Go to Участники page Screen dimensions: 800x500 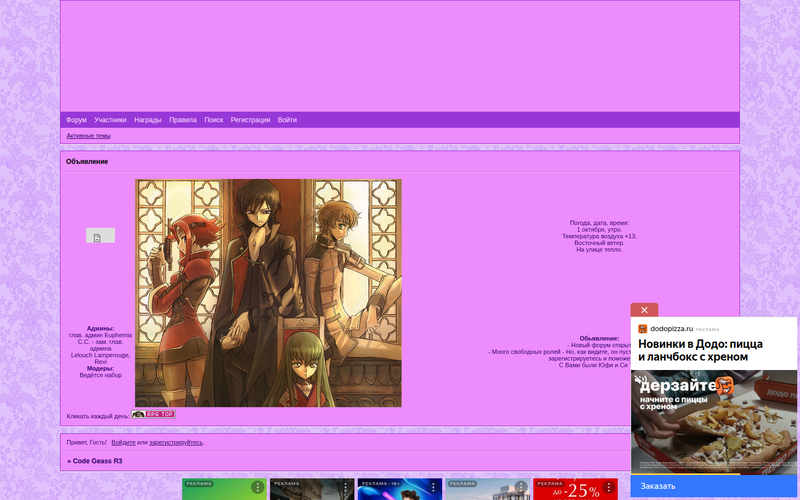click(110, 120)
